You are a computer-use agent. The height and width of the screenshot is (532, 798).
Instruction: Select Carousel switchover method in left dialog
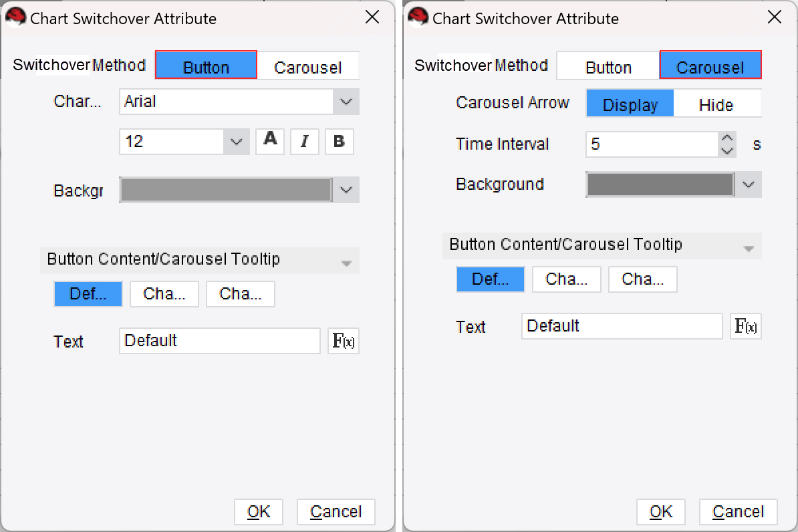(x=308, y=65)
